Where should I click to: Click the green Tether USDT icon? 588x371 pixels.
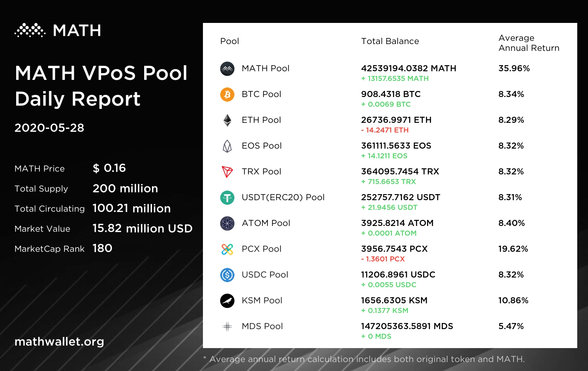(227, 198)
